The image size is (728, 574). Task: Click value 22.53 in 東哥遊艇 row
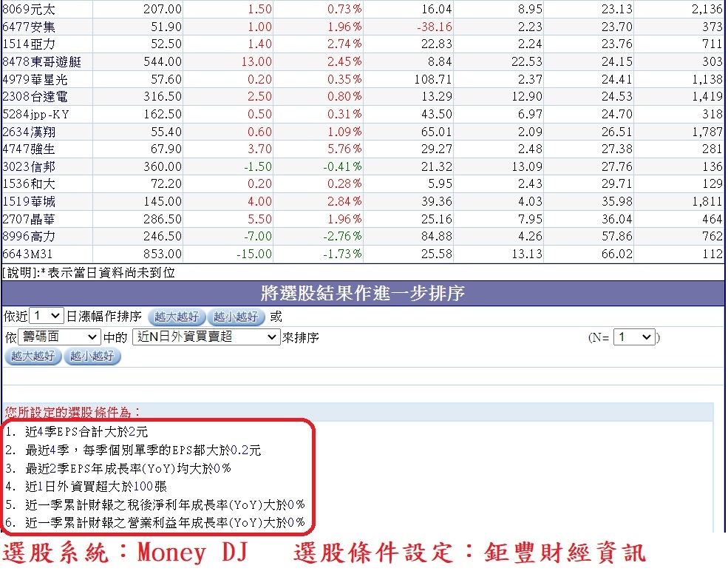[527, 61]
